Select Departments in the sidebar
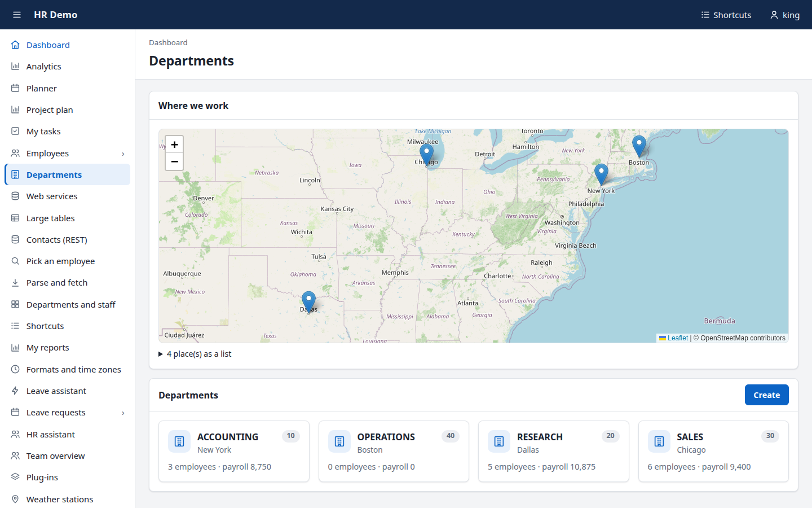 (68, 174)
